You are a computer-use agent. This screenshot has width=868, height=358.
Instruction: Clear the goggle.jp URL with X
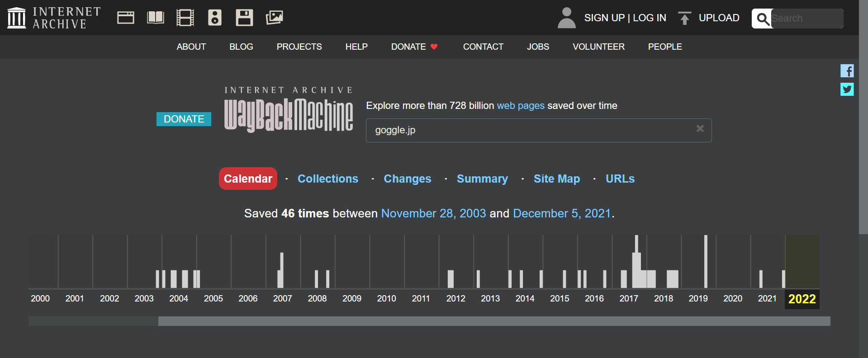point(700,129)
